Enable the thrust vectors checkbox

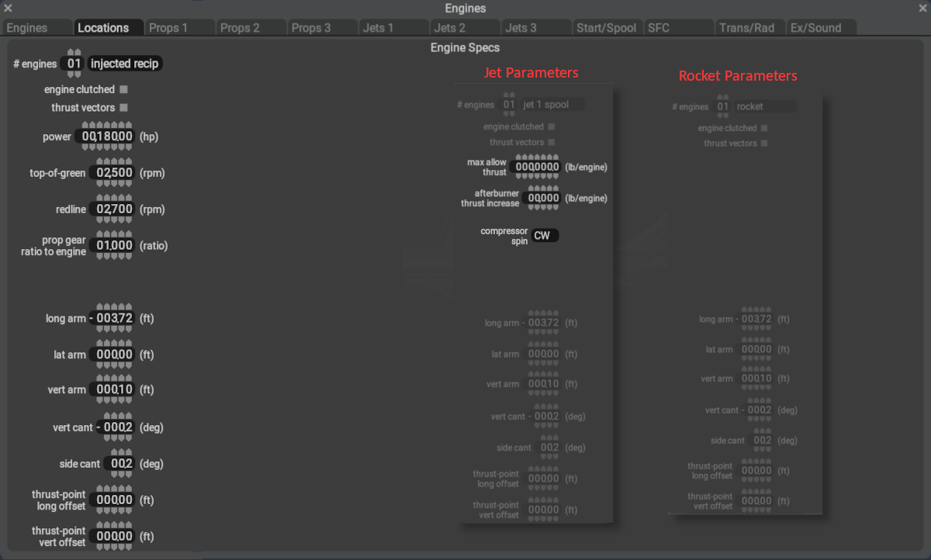coord(123,108)
